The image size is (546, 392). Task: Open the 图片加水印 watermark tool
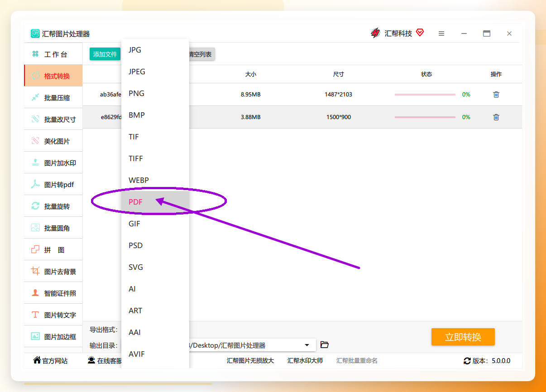(53, 163)
